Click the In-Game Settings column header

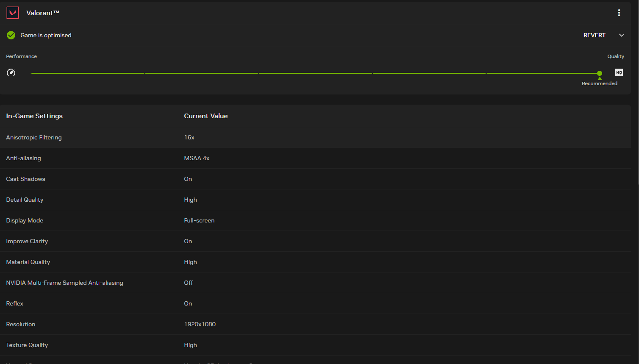[x=34, y=116]
